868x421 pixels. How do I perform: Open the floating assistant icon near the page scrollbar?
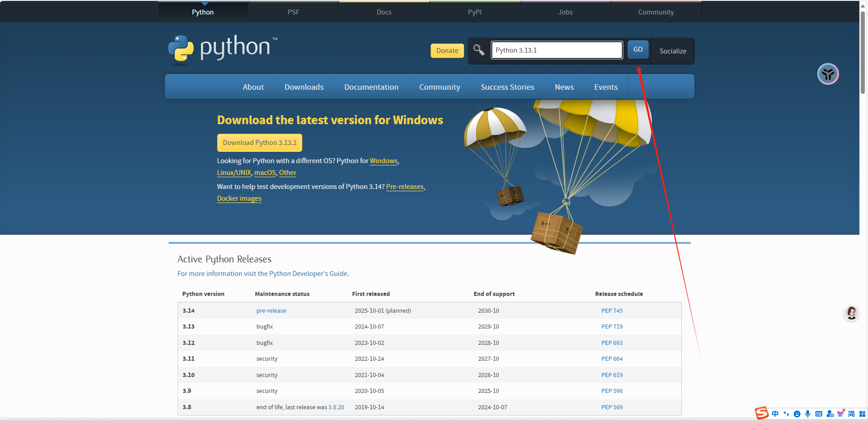[x=828, y=74]
